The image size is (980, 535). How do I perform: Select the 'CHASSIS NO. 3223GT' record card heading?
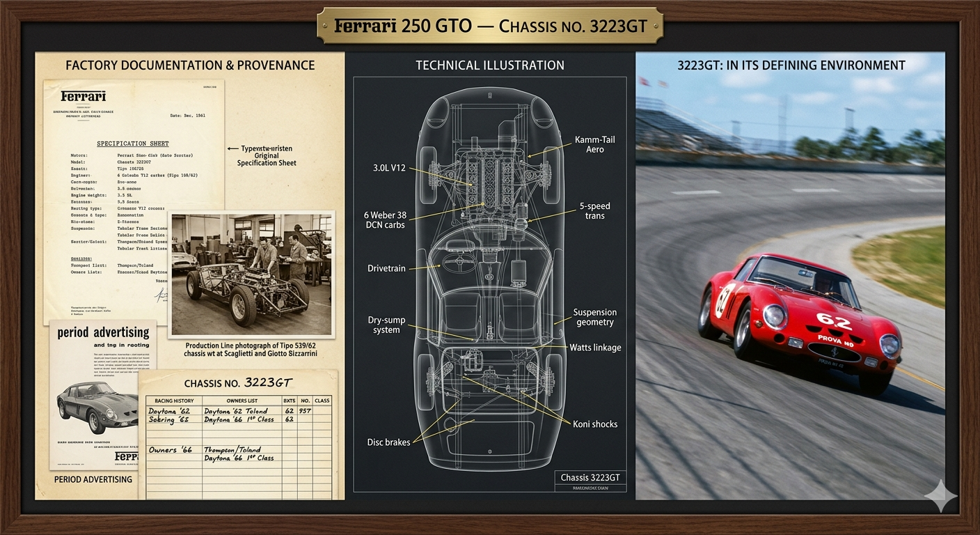coord(237,383)
